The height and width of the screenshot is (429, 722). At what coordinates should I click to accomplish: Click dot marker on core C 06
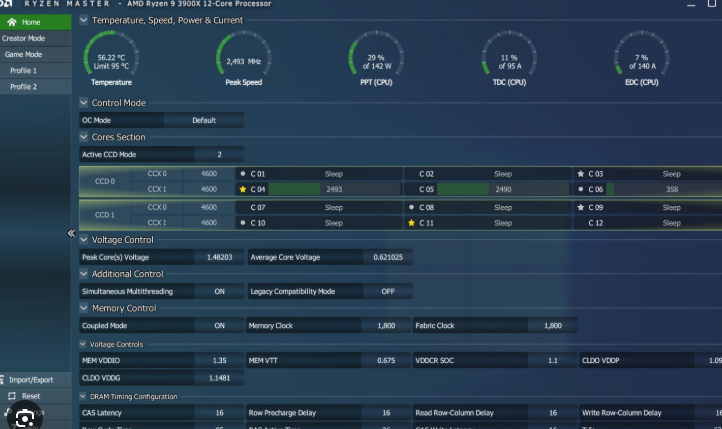pyautogui.click(x=580, y=189)
